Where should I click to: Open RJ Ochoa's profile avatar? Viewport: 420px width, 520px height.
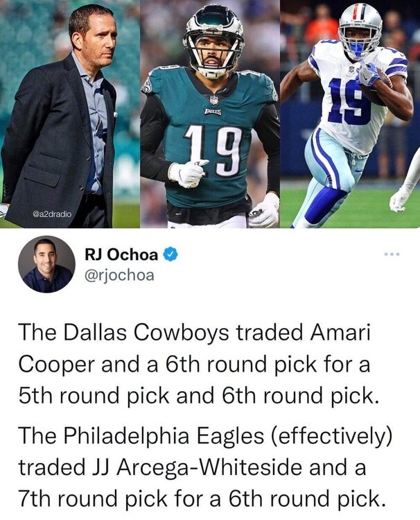point(46,264)
